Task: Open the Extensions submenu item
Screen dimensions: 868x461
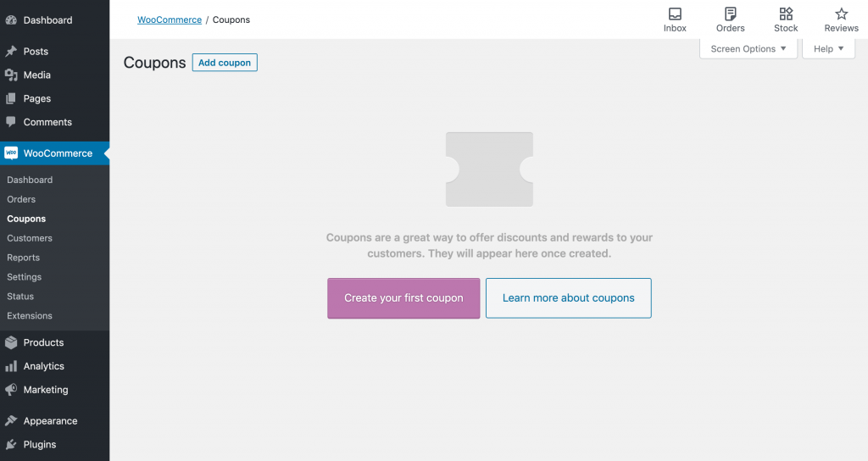Action: 30,315
